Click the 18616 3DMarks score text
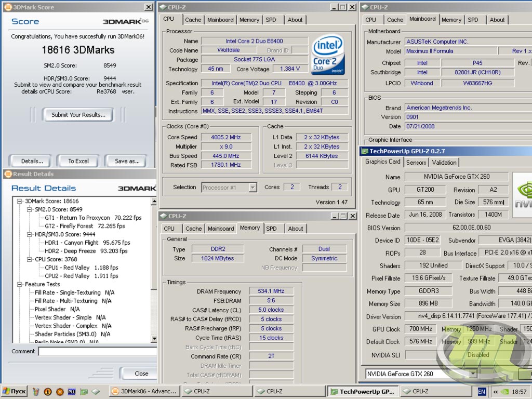Image resolution: width=532 pixels, height=399 pixels. tap(78, 50)
